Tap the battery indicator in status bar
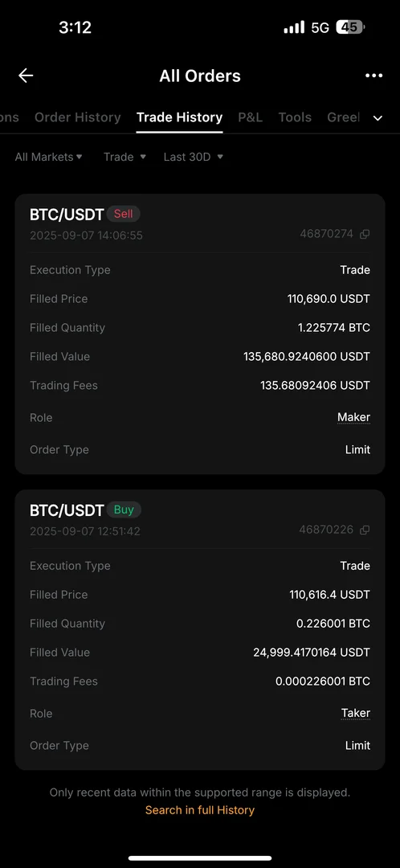Image resolution: width=400 pixels, height=868 pixels. (x=349, y=27)
